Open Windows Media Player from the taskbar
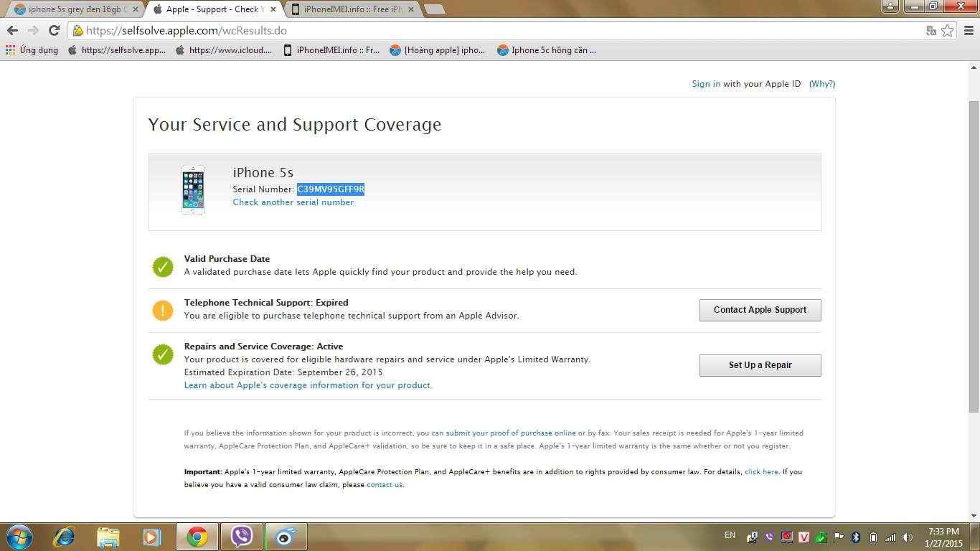The height and width of the screenshot is (551, 980). coord(151,537)
